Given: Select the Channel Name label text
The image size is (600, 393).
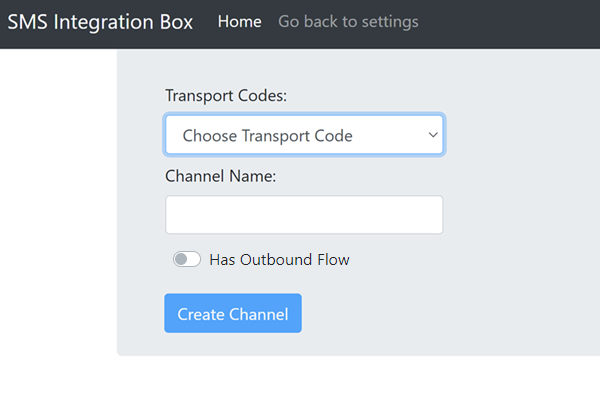Looking at the screenshot, I should point(220,176).
